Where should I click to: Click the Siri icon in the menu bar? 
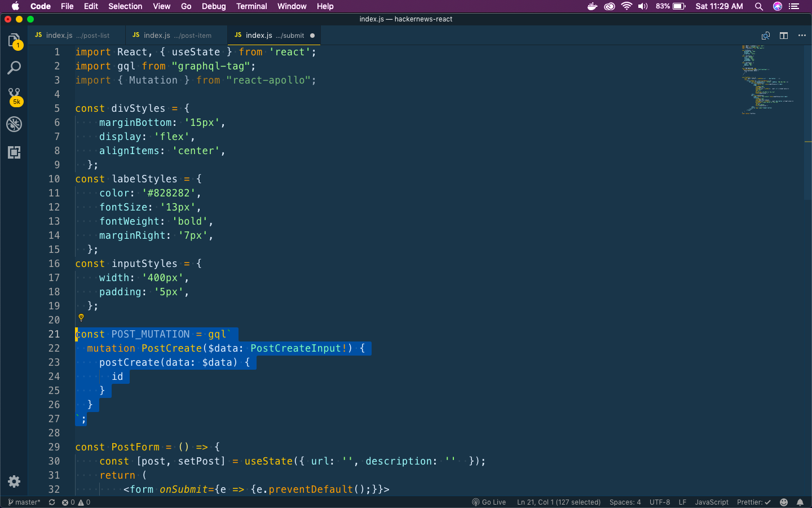[x=778, y=6]
